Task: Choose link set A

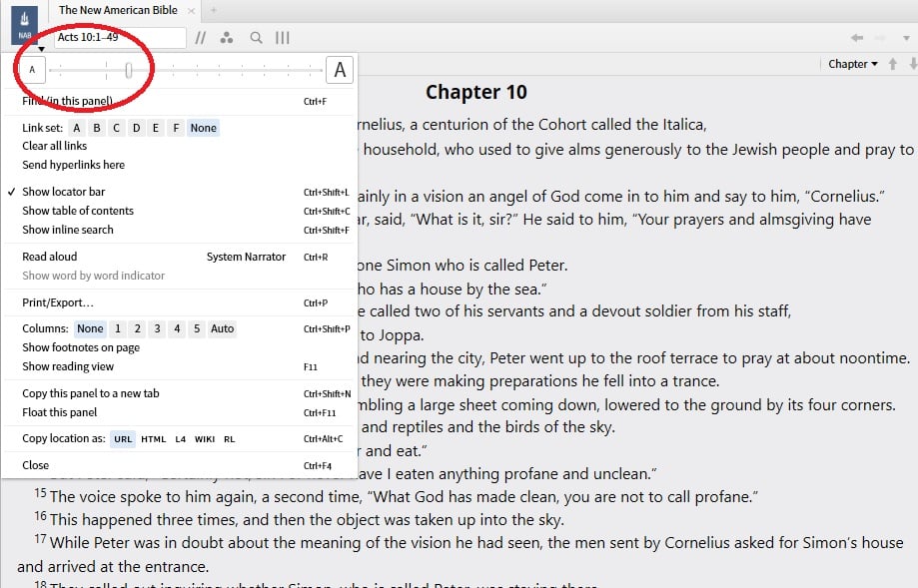Action: click(77, 128)
